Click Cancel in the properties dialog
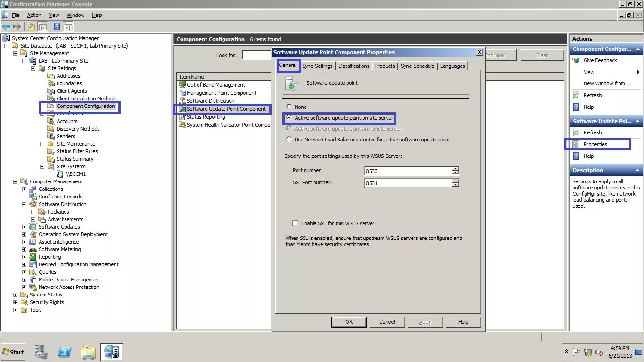Image resolution: width=644 pixels, height=362 pixels. 387,322
